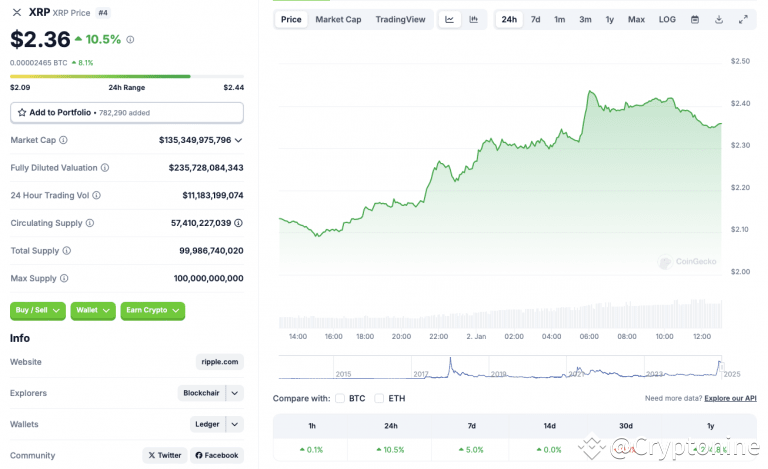The width and height of the screenshot is (768, 469).
Task: Open Blockchair explorer link
Action: 201,393
